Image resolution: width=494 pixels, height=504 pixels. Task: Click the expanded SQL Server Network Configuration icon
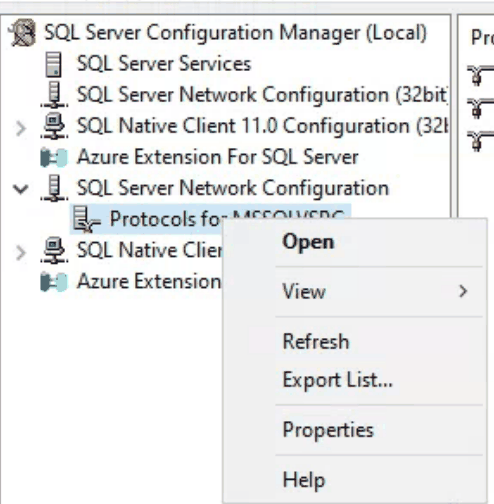pyautogui.click(x=54, y=188)
